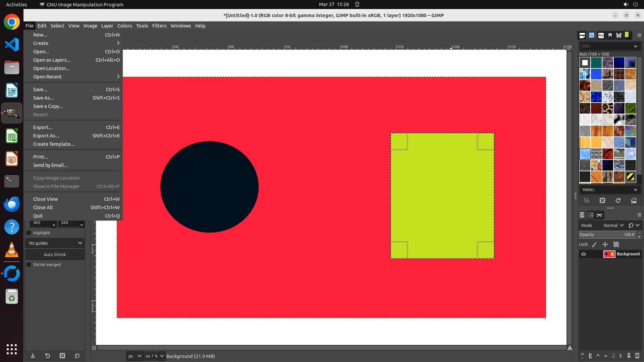Switch to the Fonts tab

tap(601, 35)
